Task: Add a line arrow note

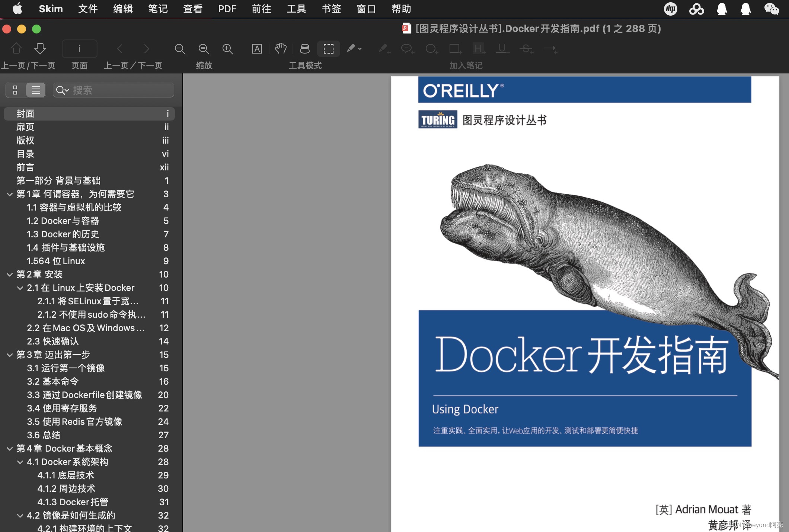Action: pos(550,49)
